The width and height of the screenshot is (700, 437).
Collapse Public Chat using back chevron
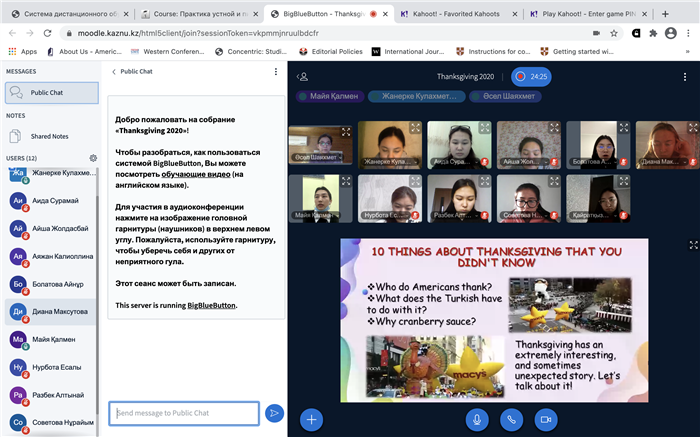click(x=113, y=72)
